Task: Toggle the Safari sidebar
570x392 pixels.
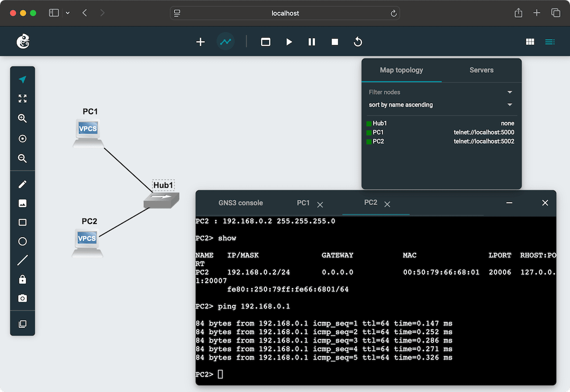Action: (x=54, y=13)
